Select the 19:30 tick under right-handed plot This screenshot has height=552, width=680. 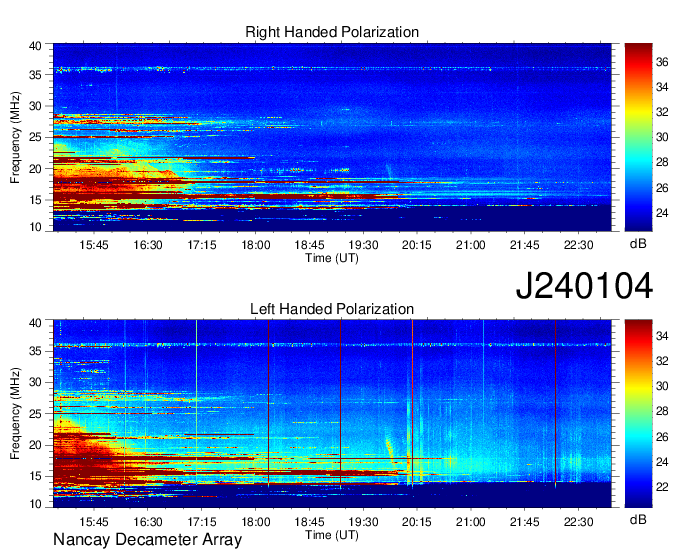pos(363,245)
